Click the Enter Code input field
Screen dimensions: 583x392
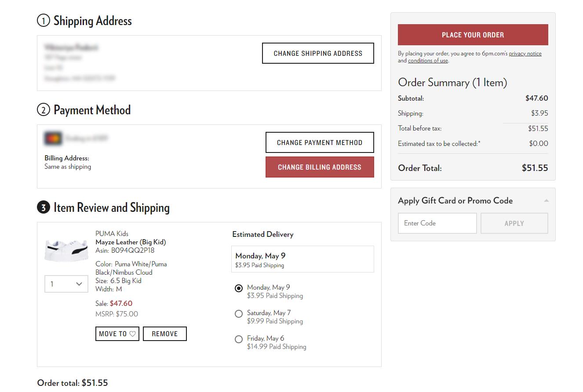(x=437, y=223)
